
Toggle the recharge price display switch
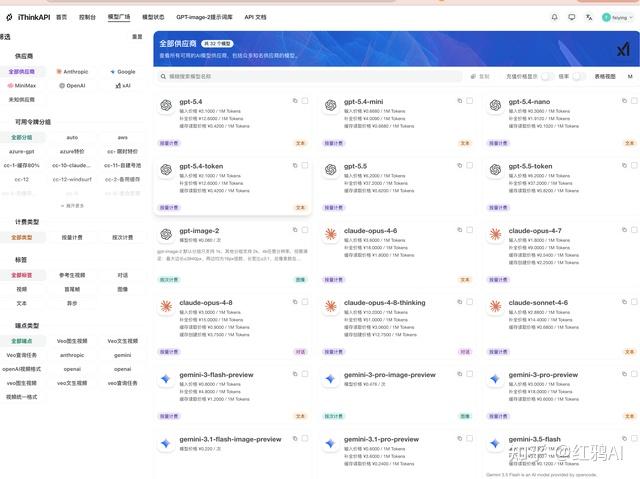coord(547,76)
